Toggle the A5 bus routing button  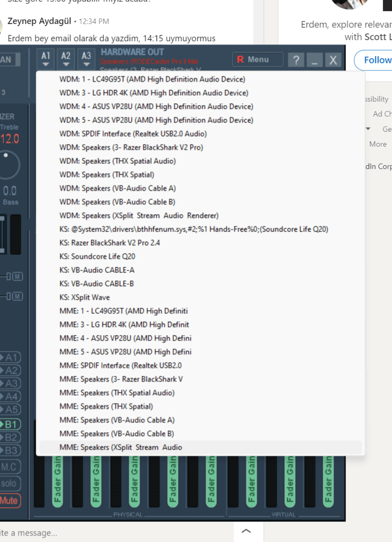(x=11, y=410)
